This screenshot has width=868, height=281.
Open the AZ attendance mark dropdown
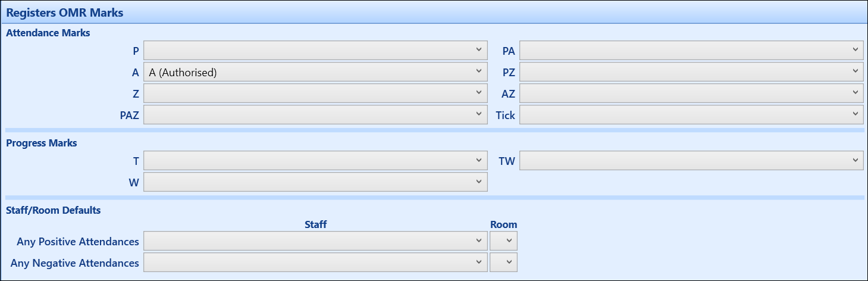coord(691,93)
